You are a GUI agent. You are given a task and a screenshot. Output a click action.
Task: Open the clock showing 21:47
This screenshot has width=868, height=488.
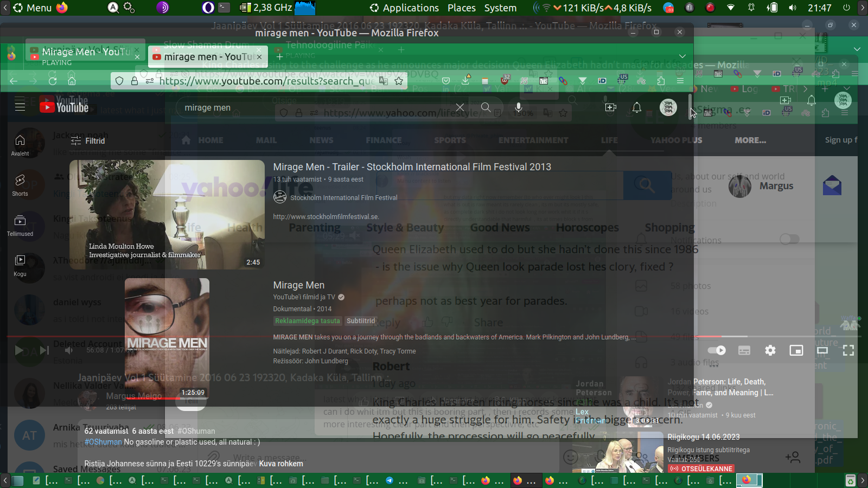pos(820,8)
